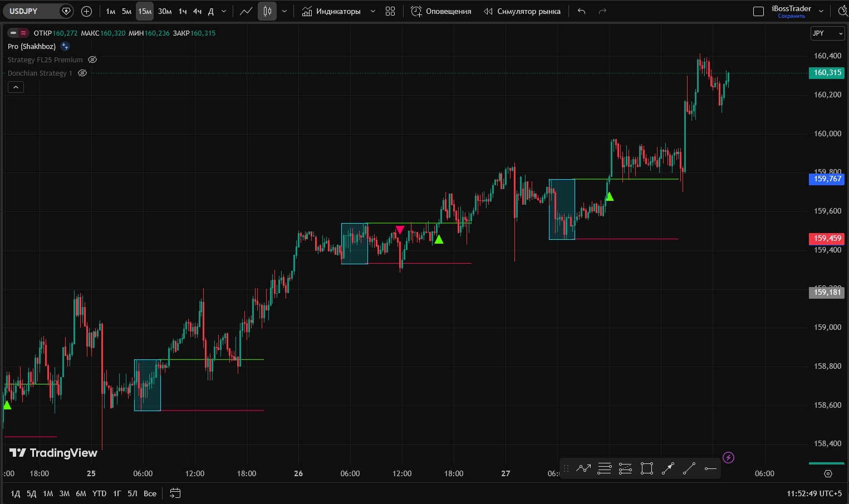Image resolution: width=849 pixels, height=504 pixels.
Task: Set the date range to 5Л
Action: [132, 493]
